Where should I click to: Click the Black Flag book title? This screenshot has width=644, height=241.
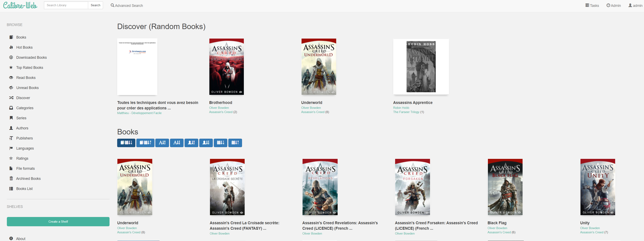coord(497,223)
